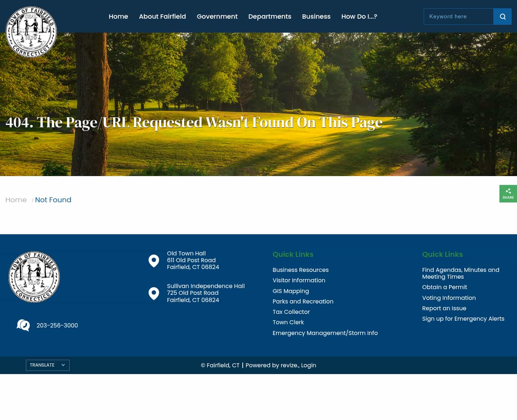Image resolution: width=517 pixels, height=420 pixels.
Task: Click the Town of Fairfield seal logo
Action: point(31,32)
